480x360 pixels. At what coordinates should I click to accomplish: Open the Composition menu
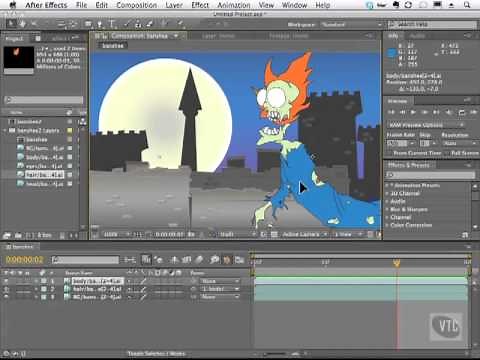136,5
